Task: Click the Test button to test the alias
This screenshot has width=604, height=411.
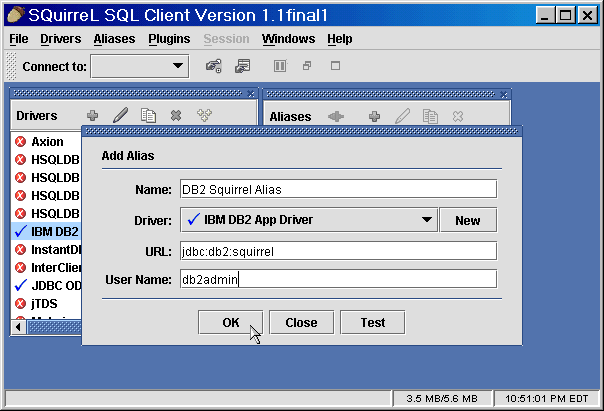Action: tap(372, 322)
